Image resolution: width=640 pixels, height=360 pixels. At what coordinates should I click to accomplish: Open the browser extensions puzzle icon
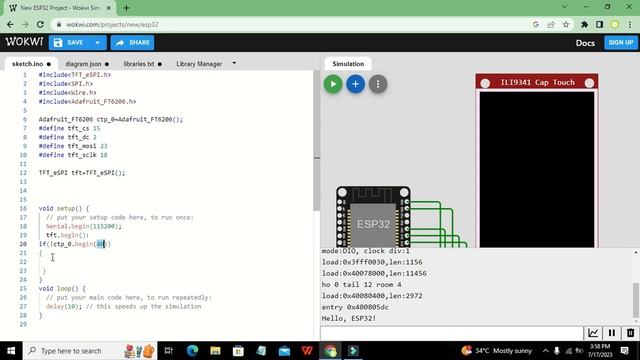(584, 24)
